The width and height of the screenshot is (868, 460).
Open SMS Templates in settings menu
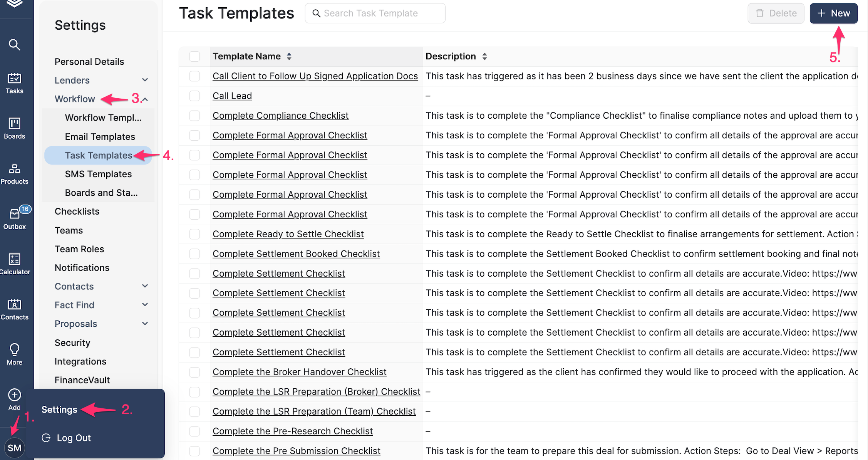(98, 174)
